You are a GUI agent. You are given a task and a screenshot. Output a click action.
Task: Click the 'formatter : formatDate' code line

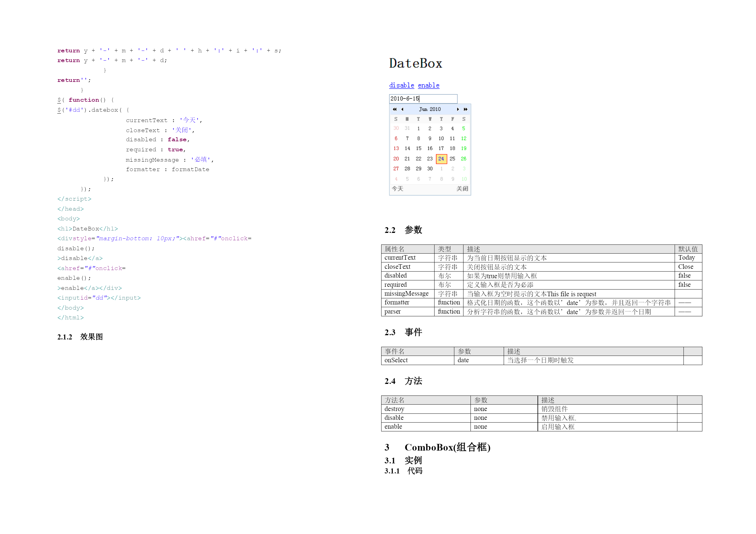168,170
